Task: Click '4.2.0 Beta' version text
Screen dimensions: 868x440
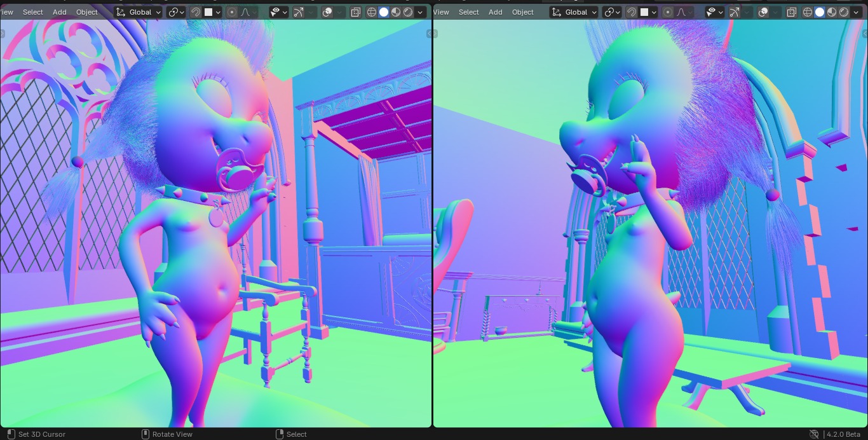Action: coord(843,434)
